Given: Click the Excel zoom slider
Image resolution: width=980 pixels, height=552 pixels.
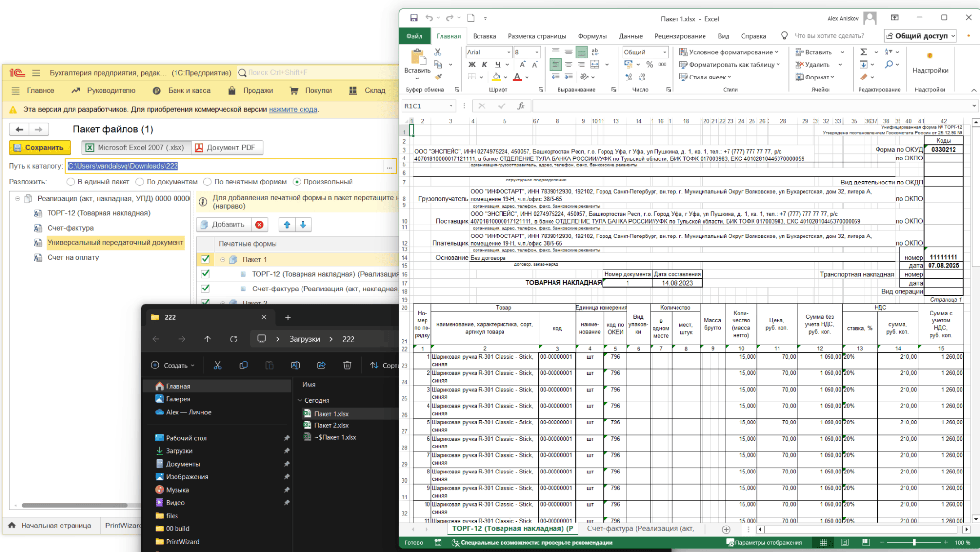Looking at the screenshot, I should click(x=914, y=542).
